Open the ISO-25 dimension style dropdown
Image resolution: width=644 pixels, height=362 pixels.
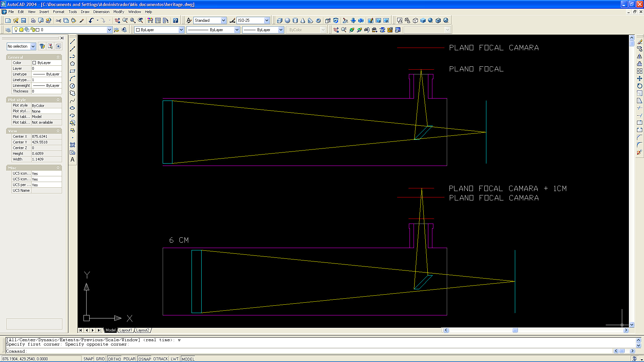pos(267,20)
